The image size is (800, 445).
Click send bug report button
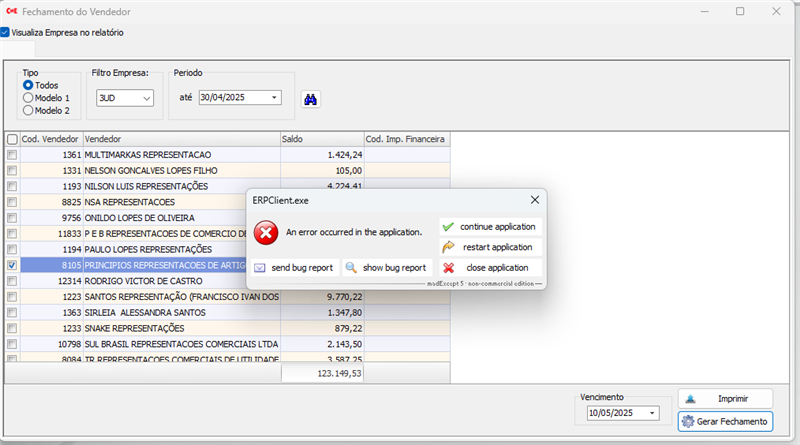pos(292,268)
